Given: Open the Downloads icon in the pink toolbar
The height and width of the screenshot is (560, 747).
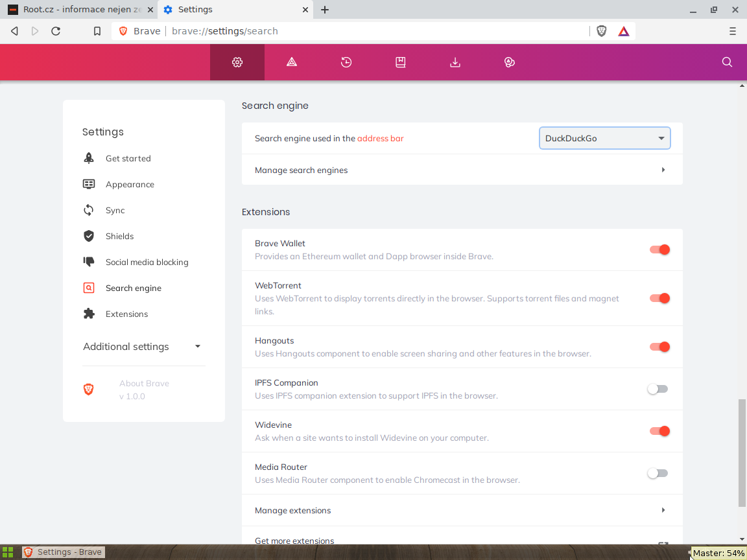Looking at the screenshot, I should [455, 62].
